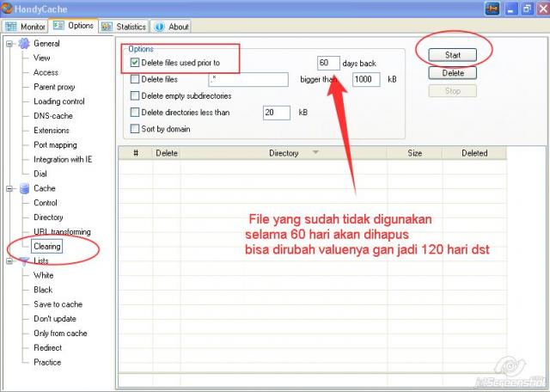Select the Options tab
Viewport: 550px width, 392px height.
point(73,26)
